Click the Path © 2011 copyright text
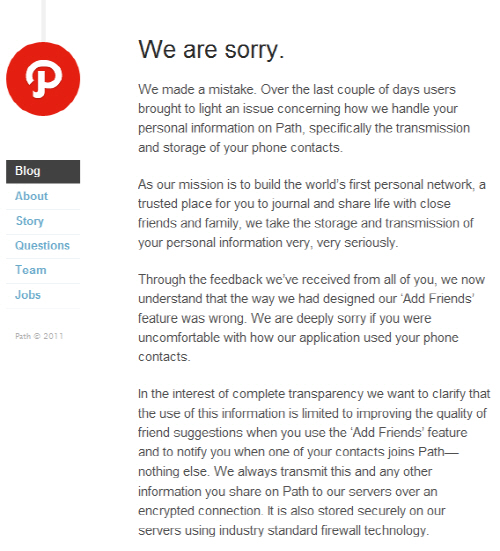This screenshot has height=551, width=500. click(x=39, y=336)
